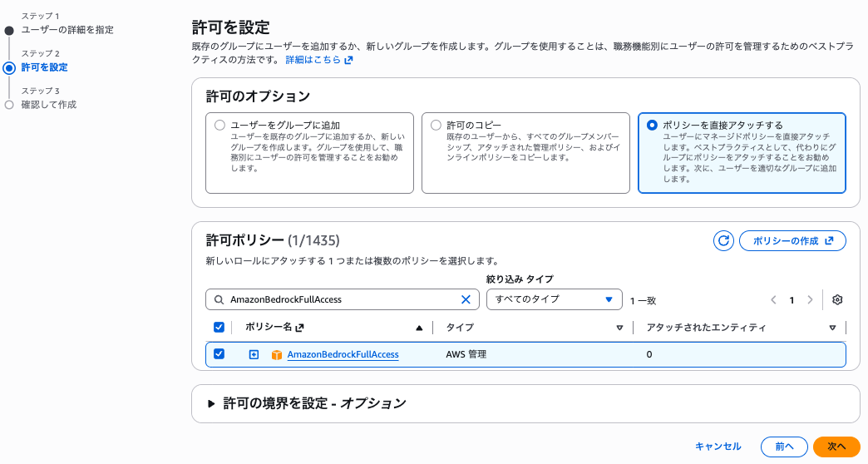Click the キャンセル button
This screenshot has height=464, width=868.
click(x=718, y=447)
